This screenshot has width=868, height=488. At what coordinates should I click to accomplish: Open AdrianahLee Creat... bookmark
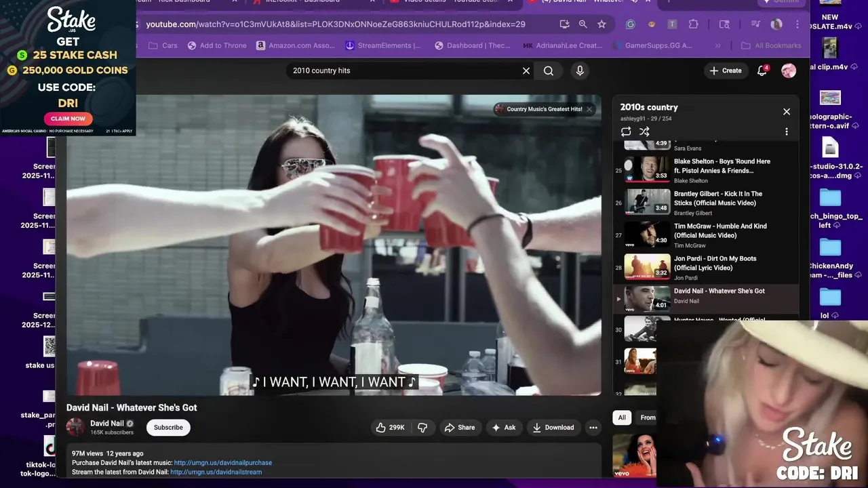[x=563, y=45]
